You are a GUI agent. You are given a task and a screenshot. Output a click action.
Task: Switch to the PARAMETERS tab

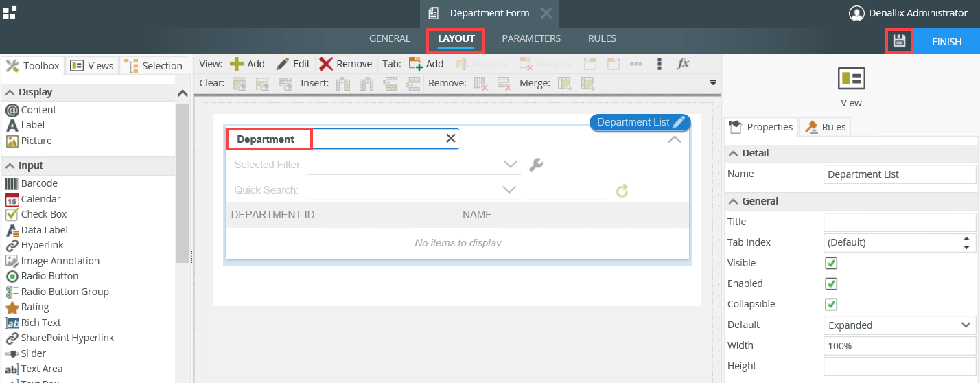coord(531,38)
